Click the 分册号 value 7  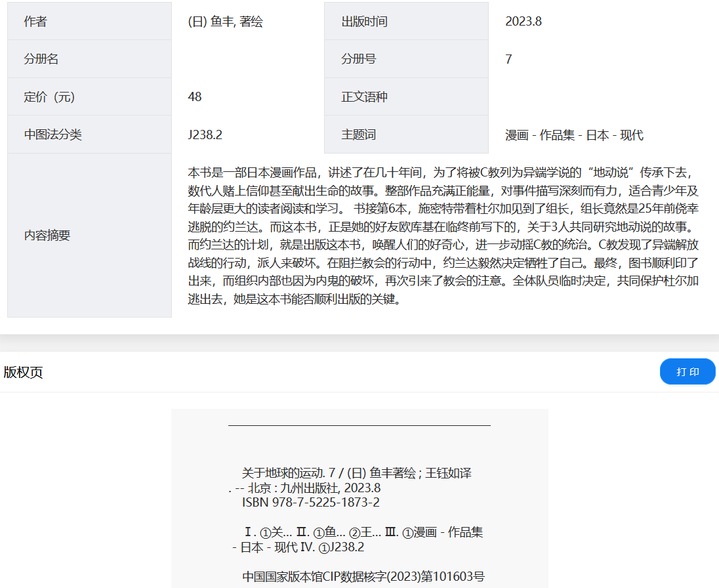click(x=508, y=59)
